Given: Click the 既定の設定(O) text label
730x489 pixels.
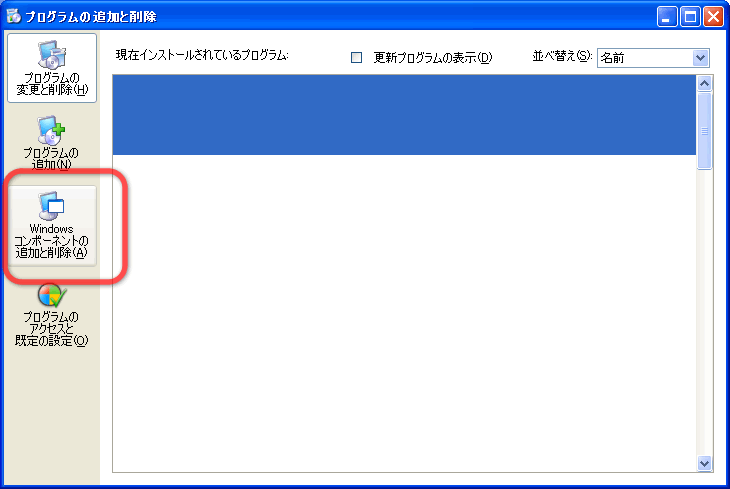Looking at the screenshot, I should [51, 340].
